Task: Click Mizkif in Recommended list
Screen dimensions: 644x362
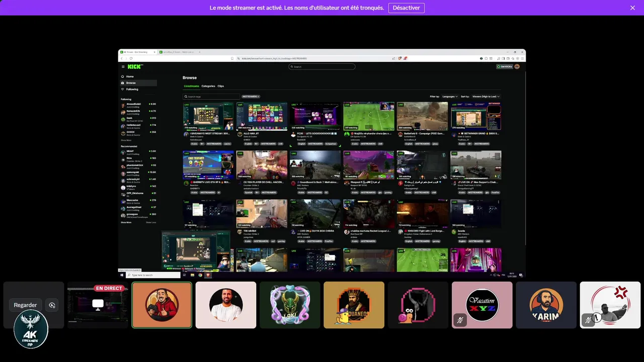Action: click(x=139, y=152)
